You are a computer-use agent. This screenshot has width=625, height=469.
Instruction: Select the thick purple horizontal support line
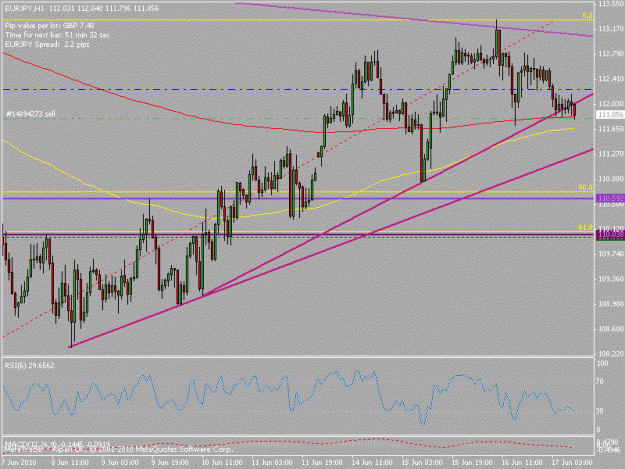[298, 198]
